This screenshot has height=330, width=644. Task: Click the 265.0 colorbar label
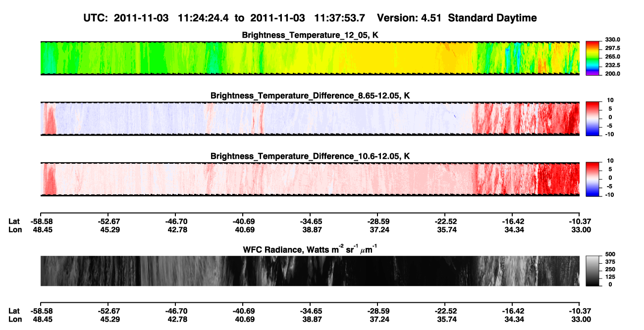pos(611,56)
